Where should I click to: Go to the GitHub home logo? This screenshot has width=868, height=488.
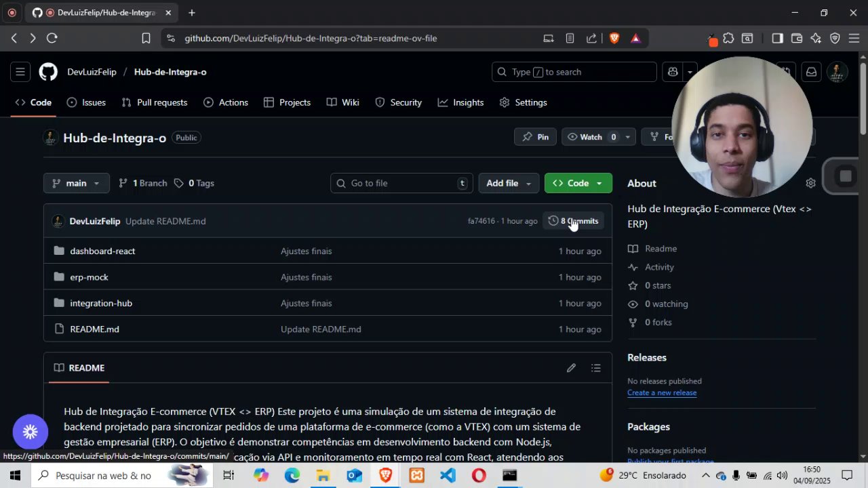coord(48,72)
